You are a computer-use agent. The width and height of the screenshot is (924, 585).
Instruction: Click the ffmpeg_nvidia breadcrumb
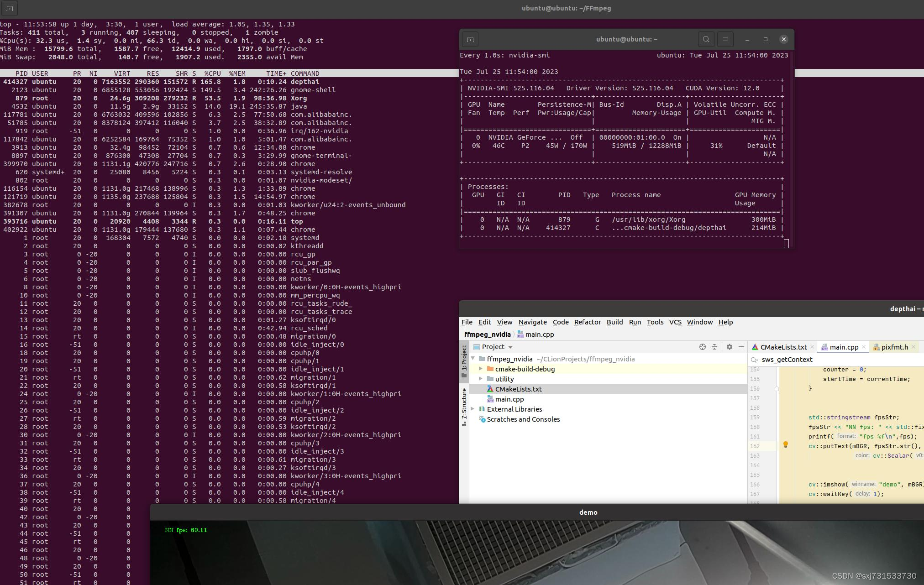[487, 334]
